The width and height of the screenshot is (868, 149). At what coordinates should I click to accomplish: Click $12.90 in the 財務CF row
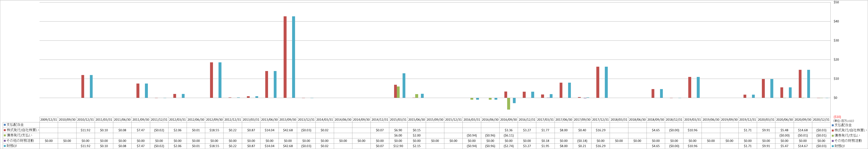click(x=398, y=146)
